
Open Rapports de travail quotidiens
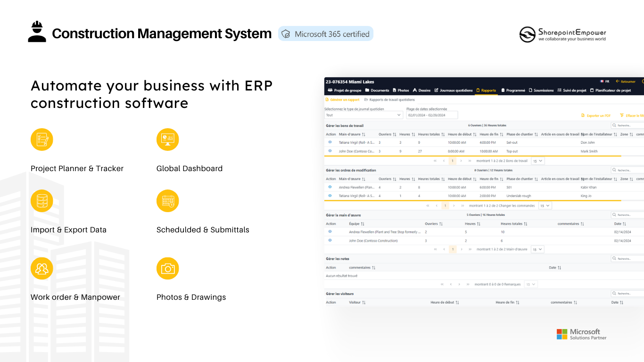pyautogui.click(x=389, y=99)
